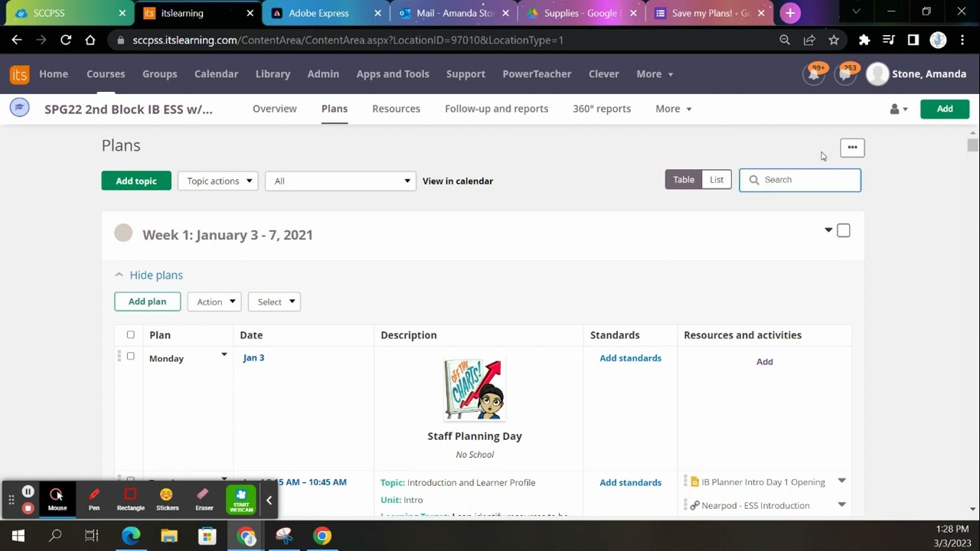Click Start Webcam button in recorder
This screenshot has width=980, height=551.
coord(241,500)
